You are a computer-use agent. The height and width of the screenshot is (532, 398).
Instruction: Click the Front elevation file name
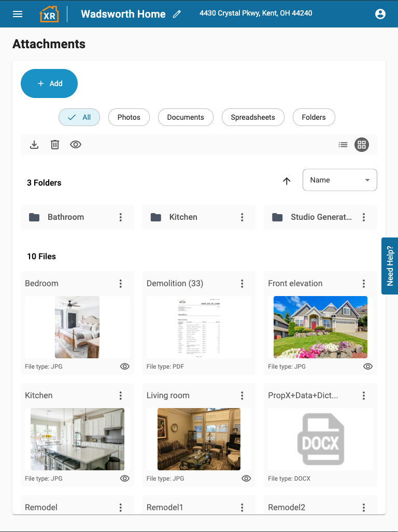(x=295, y=284)
